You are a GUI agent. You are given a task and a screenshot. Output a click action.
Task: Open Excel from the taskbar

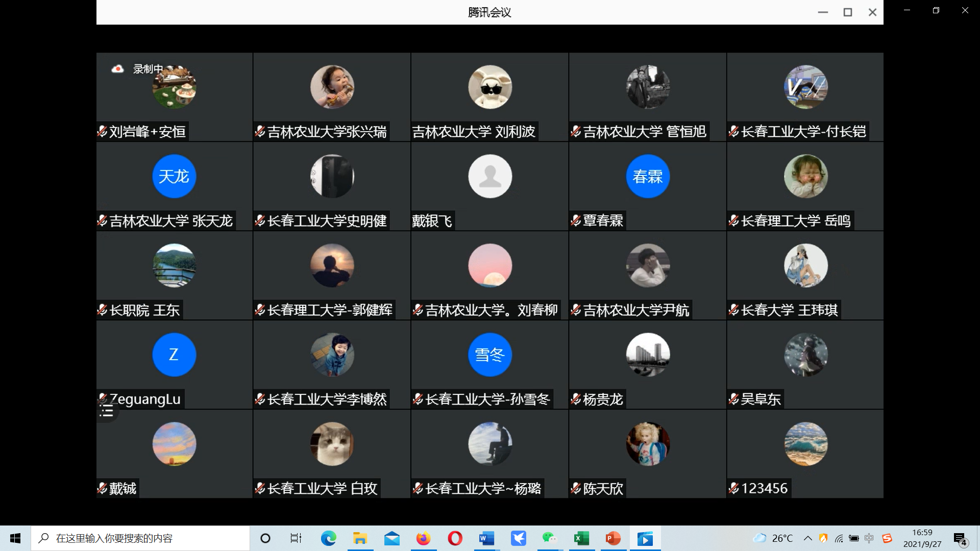pyautogui.click(x=581, y=538)
